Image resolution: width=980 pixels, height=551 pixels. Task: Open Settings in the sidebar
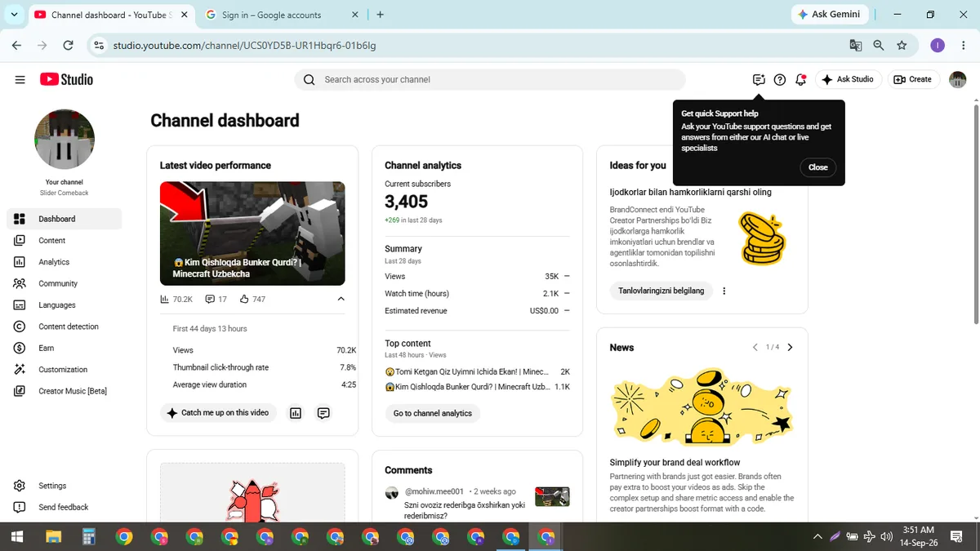(x=64, y=486)
